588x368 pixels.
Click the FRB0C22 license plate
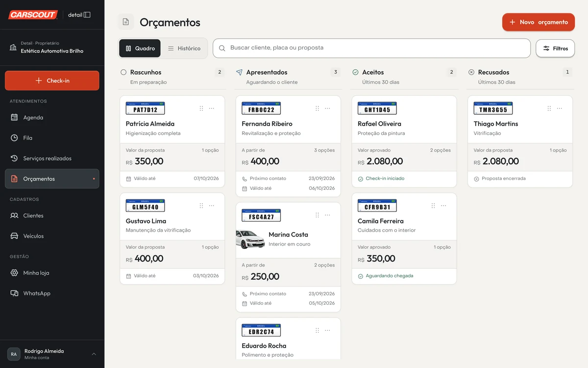261,108
